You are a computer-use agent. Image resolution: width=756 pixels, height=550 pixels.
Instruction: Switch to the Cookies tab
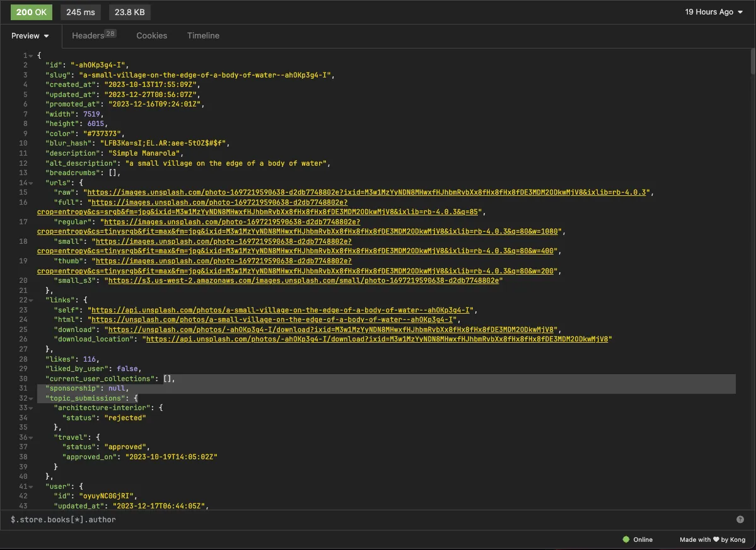pos(152,36)
